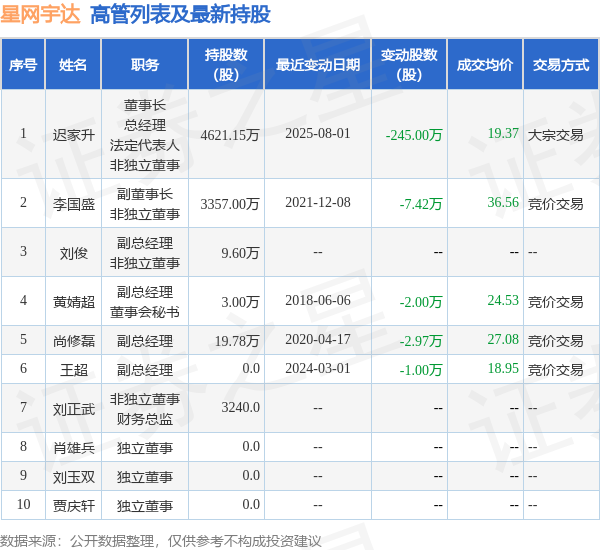Click the date 2020-04-17
This screenshot has height=550, width=600.
click(318, 339)
